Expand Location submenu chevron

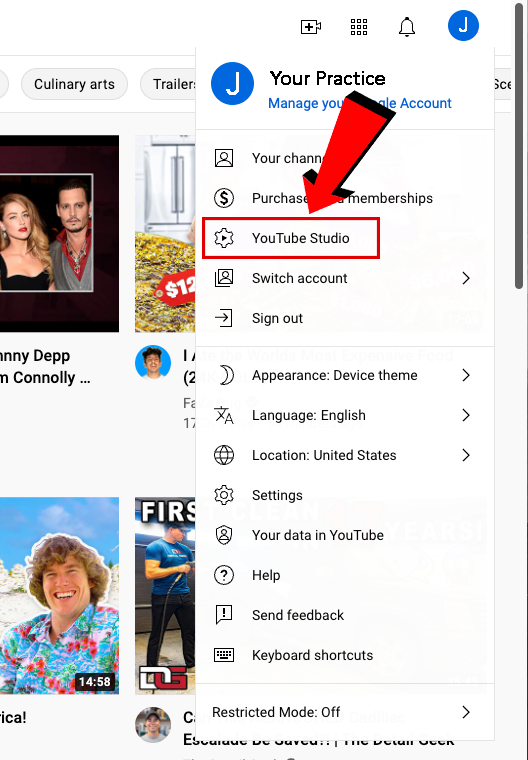pyautogui.click(x=466, y=455)
